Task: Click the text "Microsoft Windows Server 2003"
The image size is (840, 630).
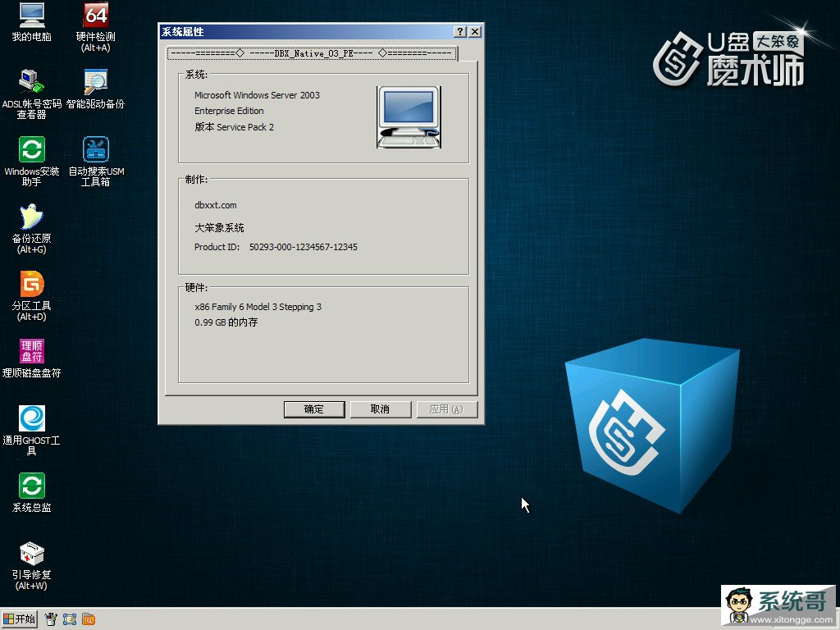Action: click(257, 95)
